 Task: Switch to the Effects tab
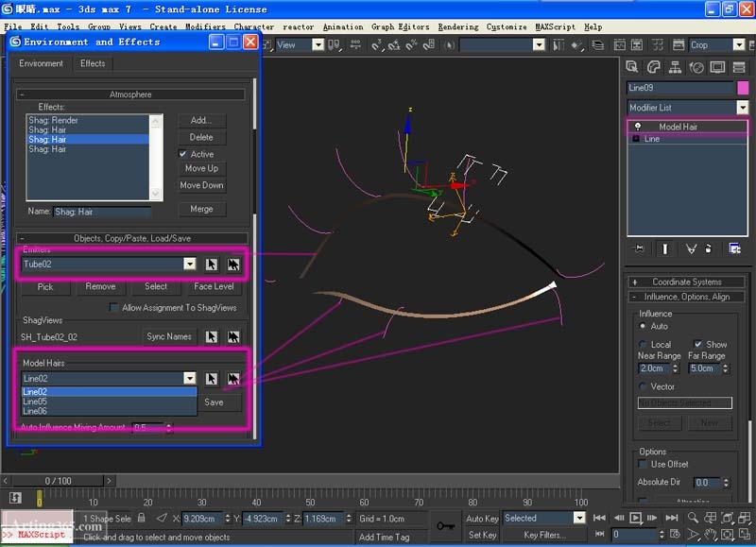click(x=93, y=63)
